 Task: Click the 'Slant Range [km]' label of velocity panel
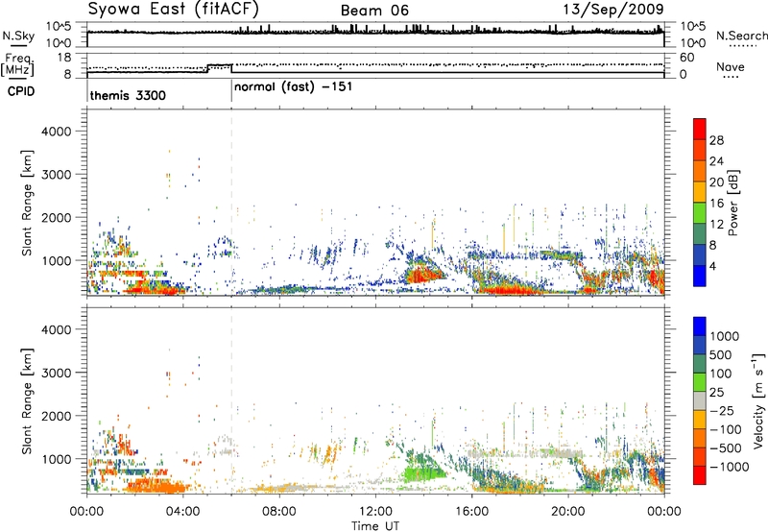(x=27, y=401)
